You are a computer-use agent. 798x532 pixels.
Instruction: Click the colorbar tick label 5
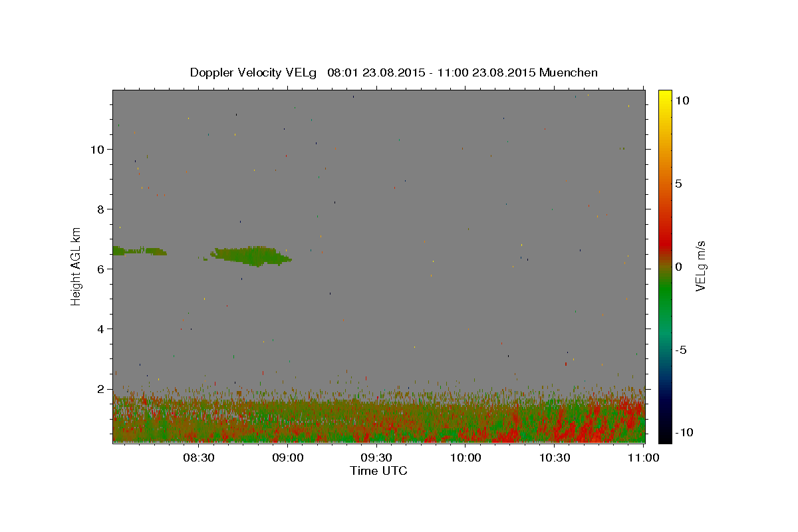click(678, 184)
